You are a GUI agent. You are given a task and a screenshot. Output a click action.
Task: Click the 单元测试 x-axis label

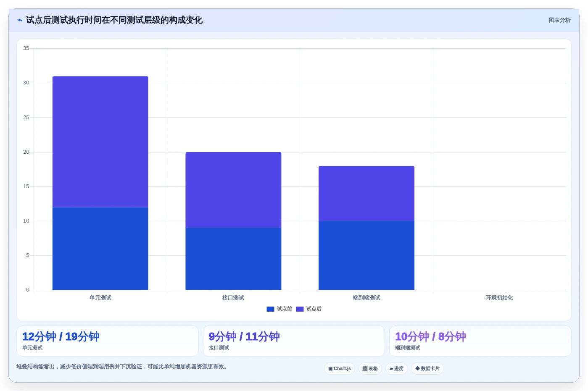[x=100, y=298]
